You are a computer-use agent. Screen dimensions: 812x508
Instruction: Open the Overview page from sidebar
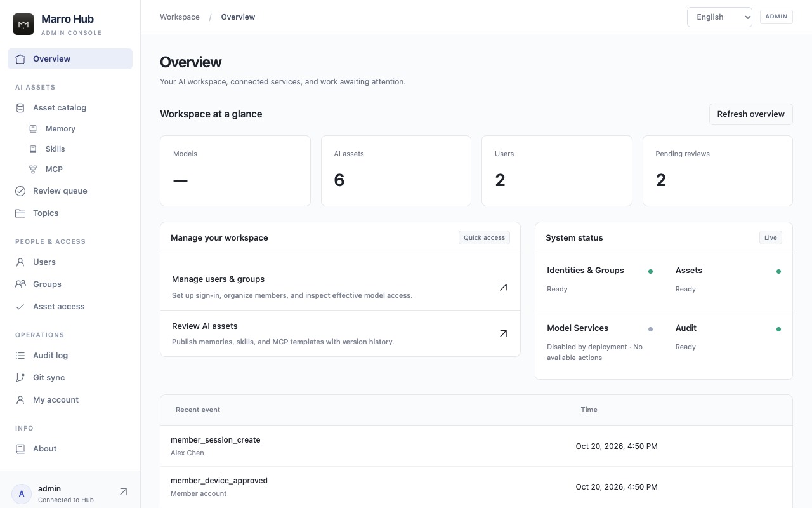[70, 59]
